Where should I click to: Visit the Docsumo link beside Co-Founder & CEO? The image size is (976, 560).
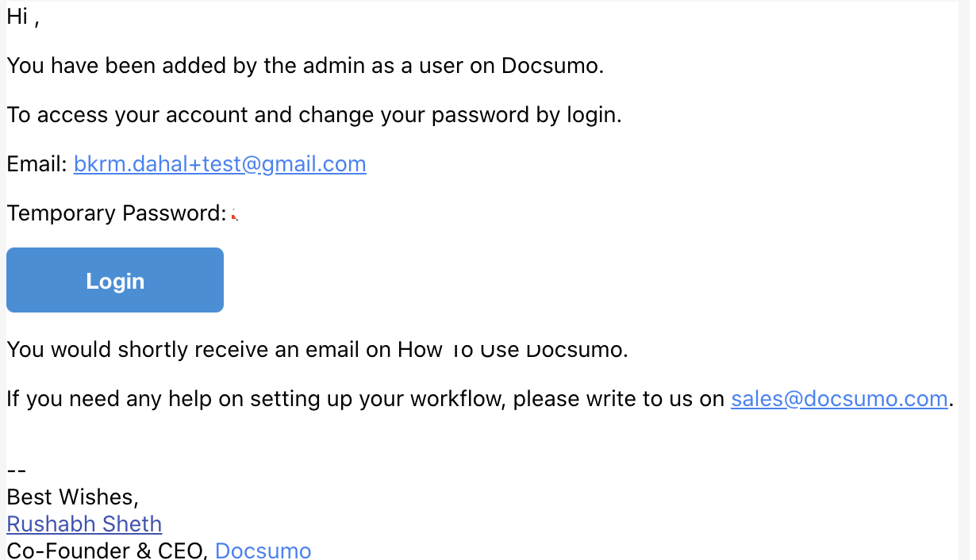[x=263, y=550]
